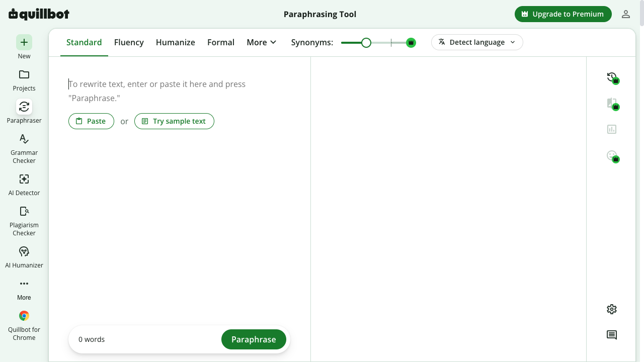This screenshot has height=362, width=644.
Task: Click Try sample text button
Action: click(x=174, y=121)
